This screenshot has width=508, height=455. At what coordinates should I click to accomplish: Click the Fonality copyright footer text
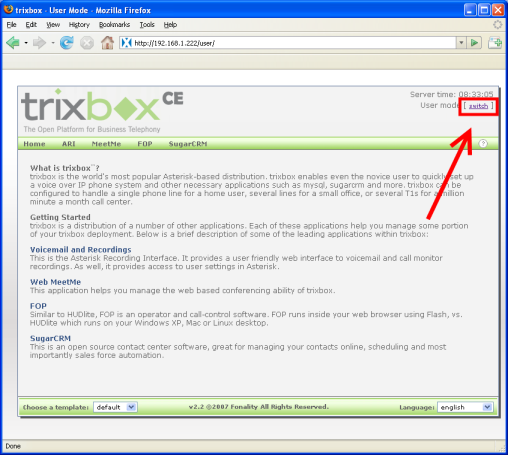[x=259, y=407]
